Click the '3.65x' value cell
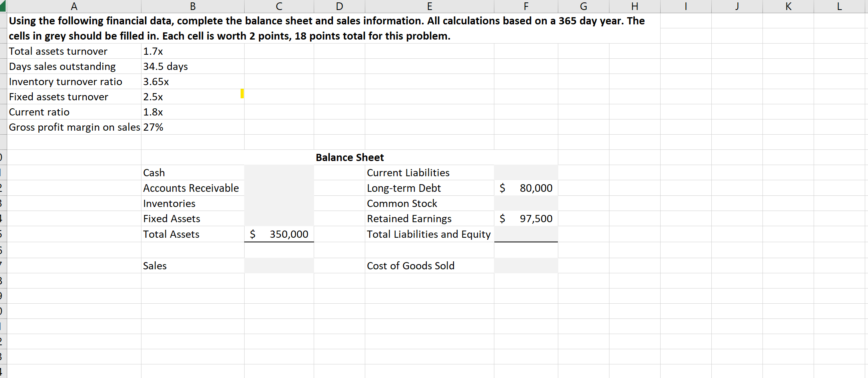The height and width of the screenshot is (378, 868). 193,82
